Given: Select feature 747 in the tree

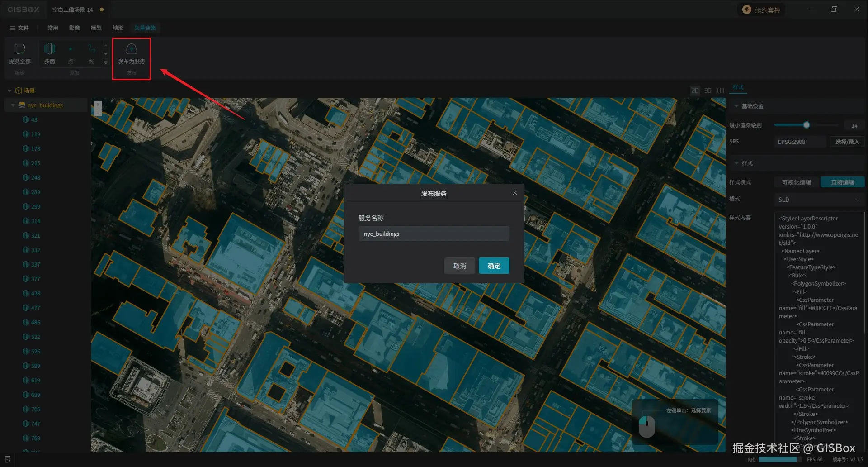Looking at the screenshot, I should [x=36, y=424].
